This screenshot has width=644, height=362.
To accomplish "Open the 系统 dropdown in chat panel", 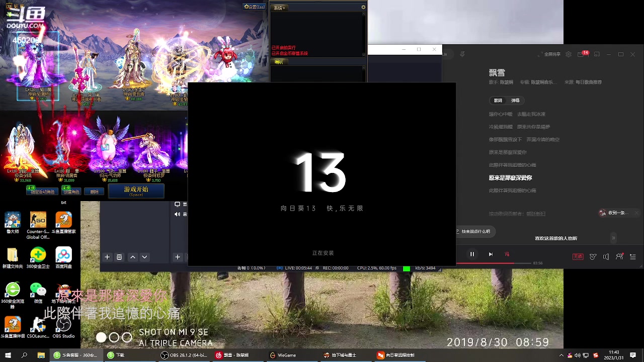I will pyautogui.click(x=280, y=8).
